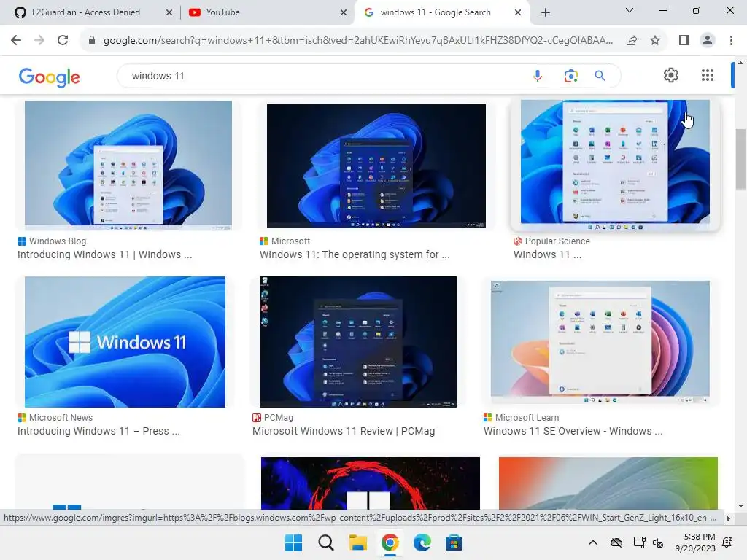Click the display network tray icon
Viewport: 747px width, 560px height.
pos(639,542)
